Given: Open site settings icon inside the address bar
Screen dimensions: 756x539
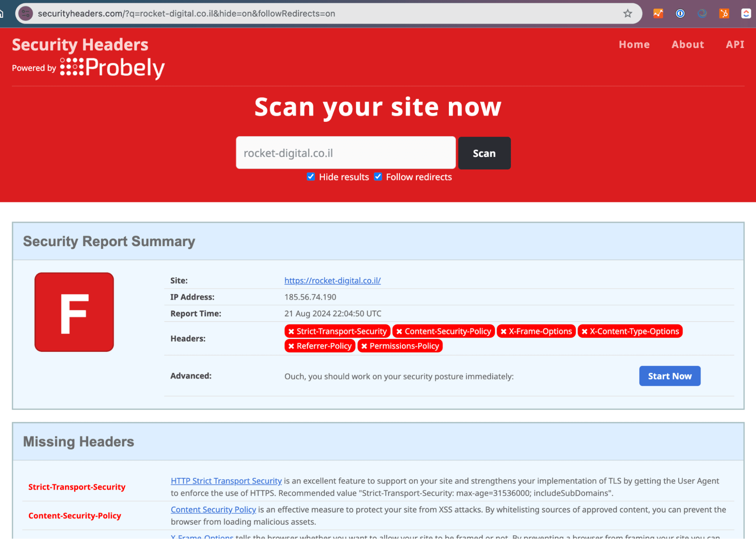Looking at the screenshot, I should 26,13.
